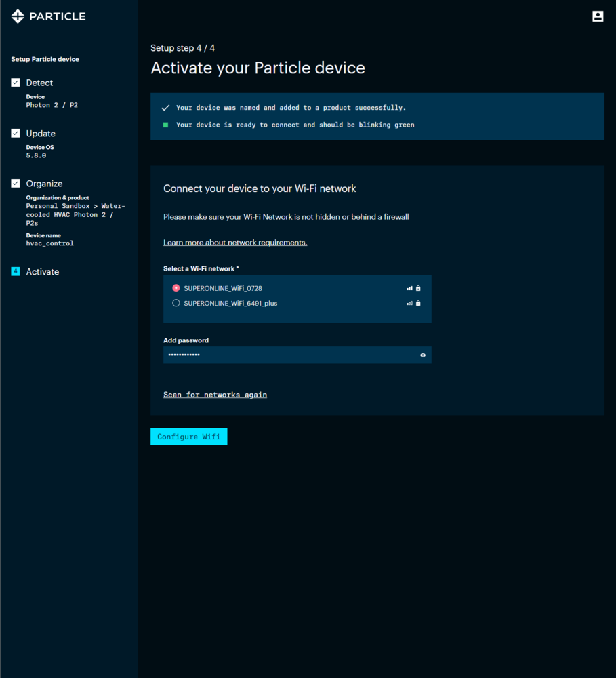This screenshot has width=616, height=678.
Task: Click the 'Setup step 4 / 4' text
Action: click(182, 48)
